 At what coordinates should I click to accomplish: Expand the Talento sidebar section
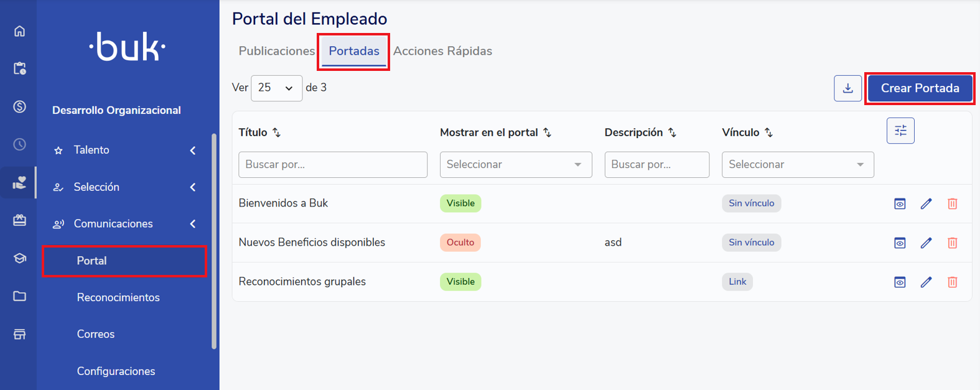pyautogui.click(x=124, y=150)
